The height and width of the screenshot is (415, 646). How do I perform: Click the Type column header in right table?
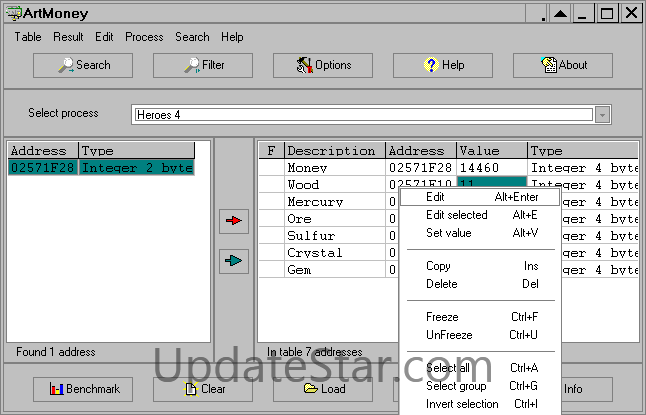(x=583, y=150)
